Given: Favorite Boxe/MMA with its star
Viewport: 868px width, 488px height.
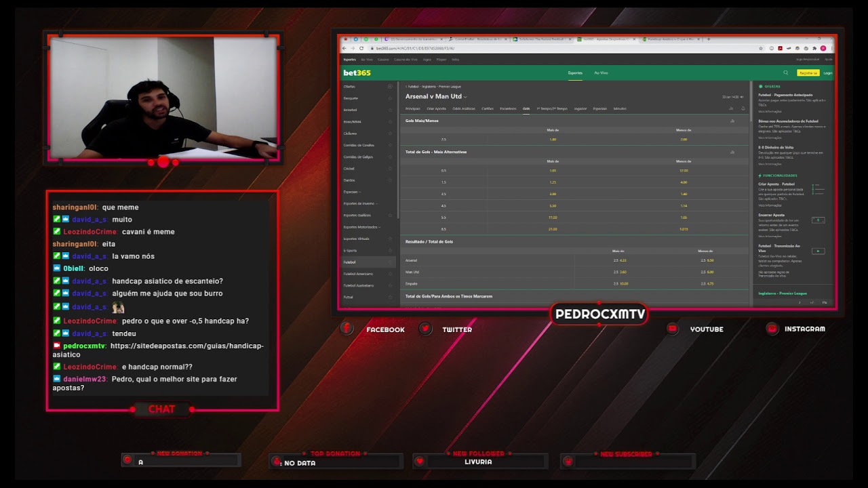Looking at the screenshot, I should pyautogui.click(x=390, y=122).
